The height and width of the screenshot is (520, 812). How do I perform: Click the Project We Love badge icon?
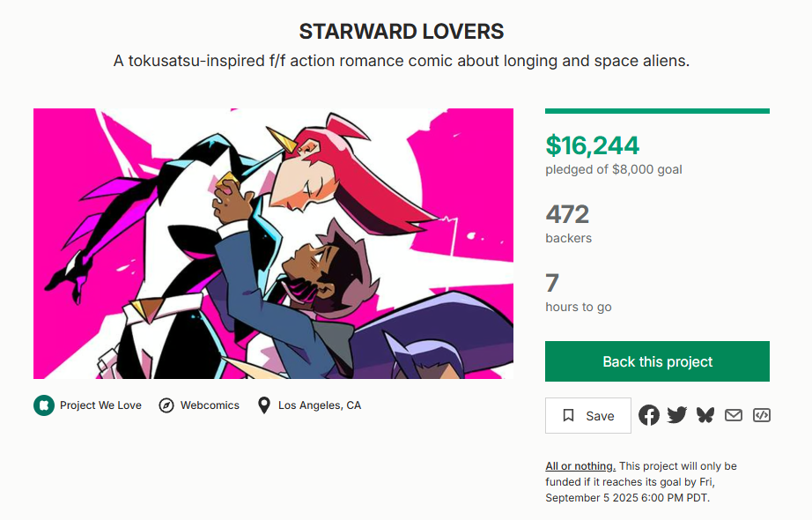point(44,405)
